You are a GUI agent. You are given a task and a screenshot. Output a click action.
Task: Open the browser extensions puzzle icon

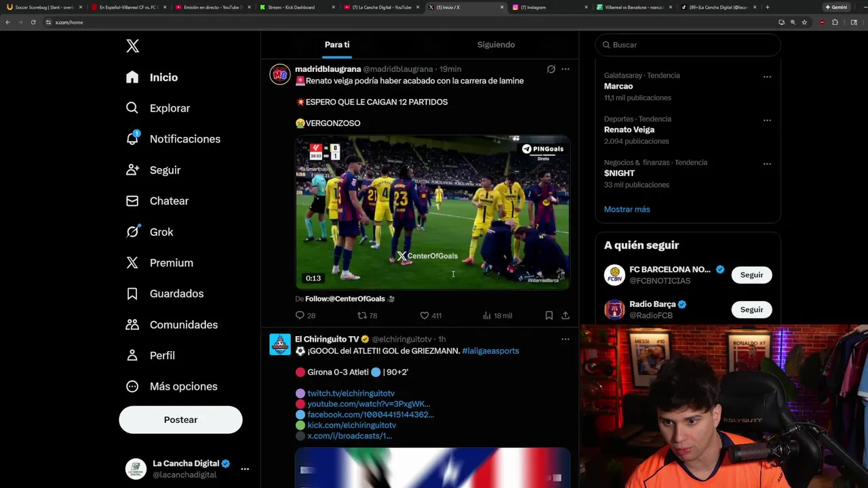[x=835, y=22]
